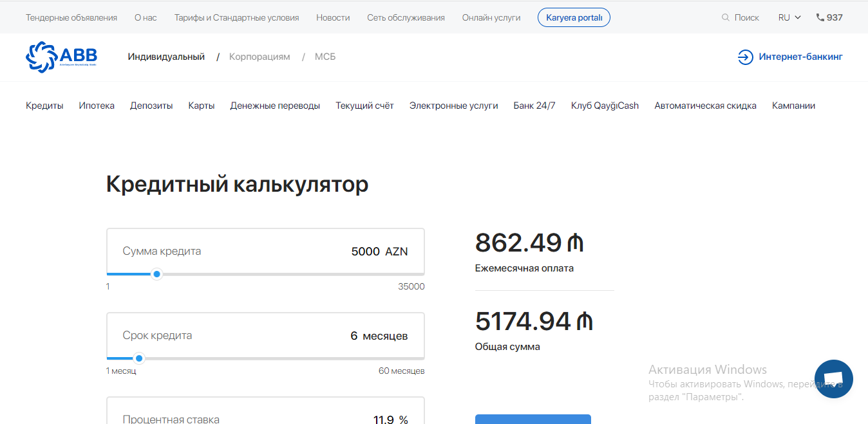Click the loan amount 5000 input field

point(365,252)
